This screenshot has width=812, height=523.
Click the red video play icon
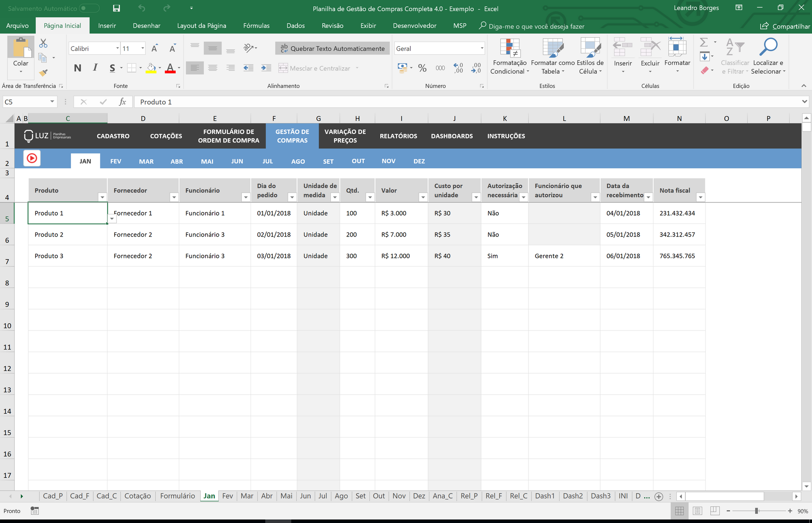[x=32, y=158]
